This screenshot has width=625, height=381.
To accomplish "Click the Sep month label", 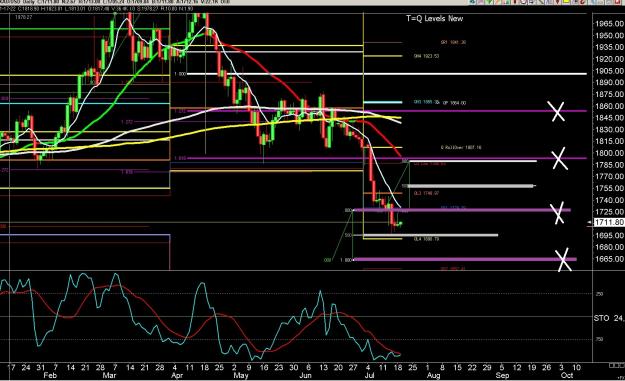I will coord(502,375).
